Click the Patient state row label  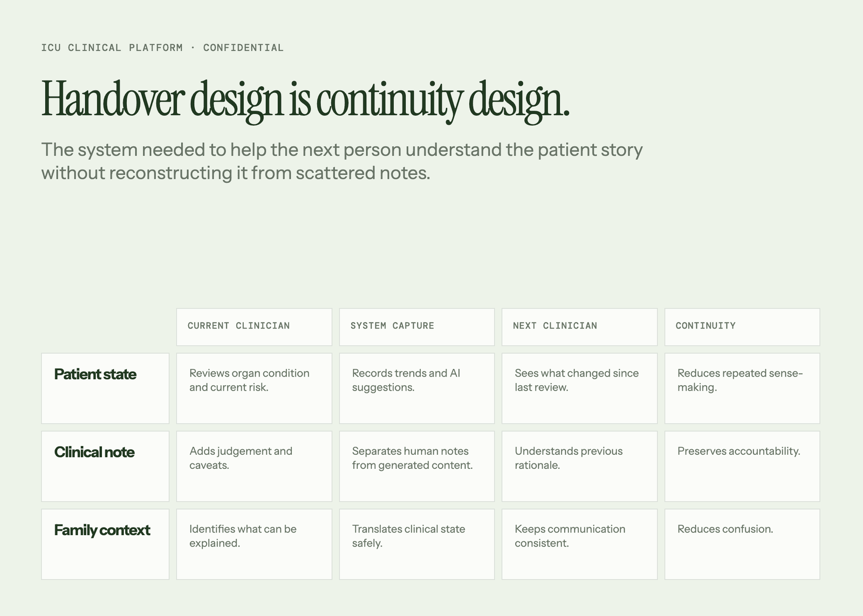[105, 388]
